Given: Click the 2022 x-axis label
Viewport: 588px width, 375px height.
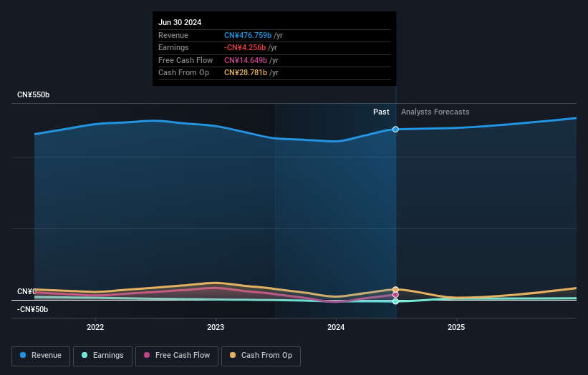Looking at the screenshot, I should [x=95, y=327].
